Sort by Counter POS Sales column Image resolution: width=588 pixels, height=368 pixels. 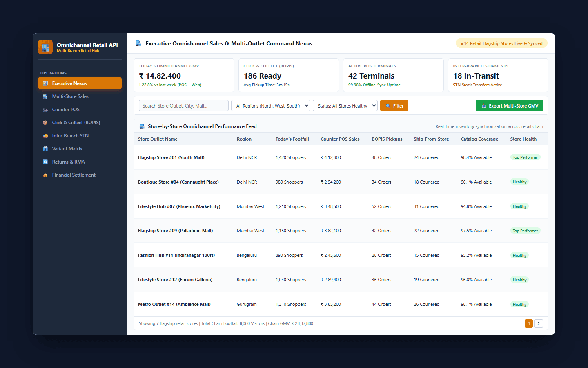tap(340, 139)
